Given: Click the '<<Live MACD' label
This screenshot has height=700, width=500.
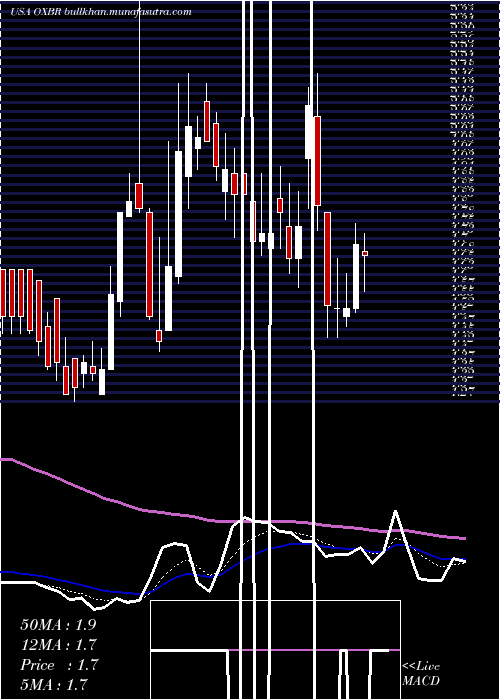Looking at the screenshot, I should click(x=421, y=674).
